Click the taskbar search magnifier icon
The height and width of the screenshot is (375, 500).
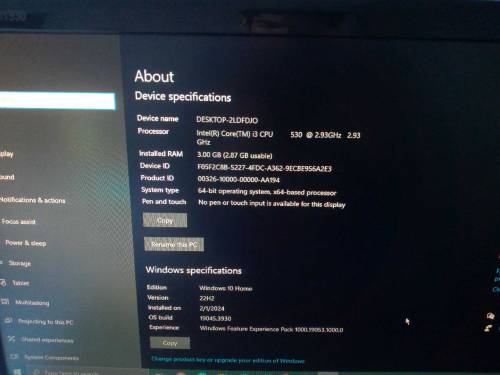[36, 372]
